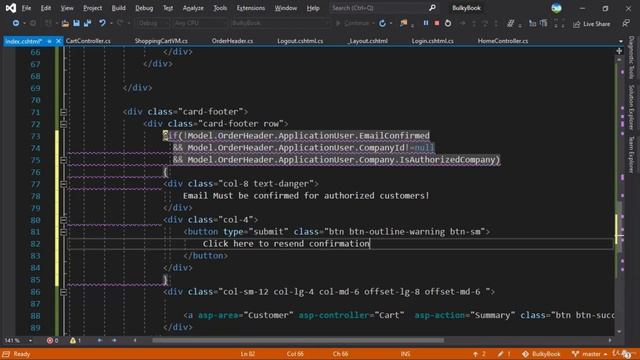Image resolution: width=640 pixels, height=360 pixels.
Task: Switch to _Layout.cshtml tab
Action: tap(367, 41)
